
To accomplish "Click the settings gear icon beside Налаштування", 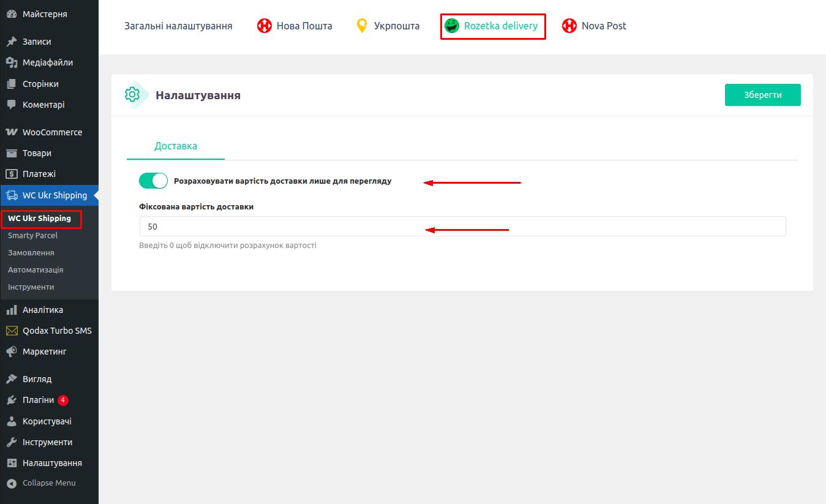I will tap(132, 95).
